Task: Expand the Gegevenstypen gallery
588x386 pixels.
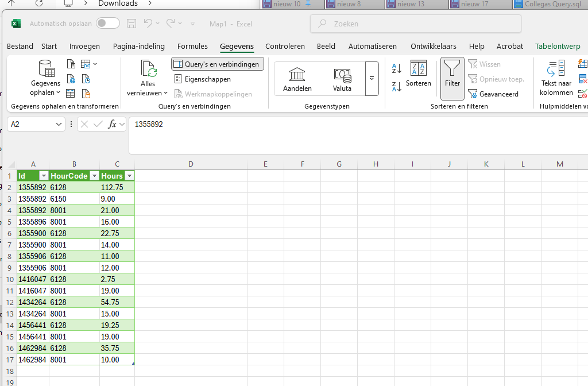Action: pyautogui.click(x=372, y=78)
